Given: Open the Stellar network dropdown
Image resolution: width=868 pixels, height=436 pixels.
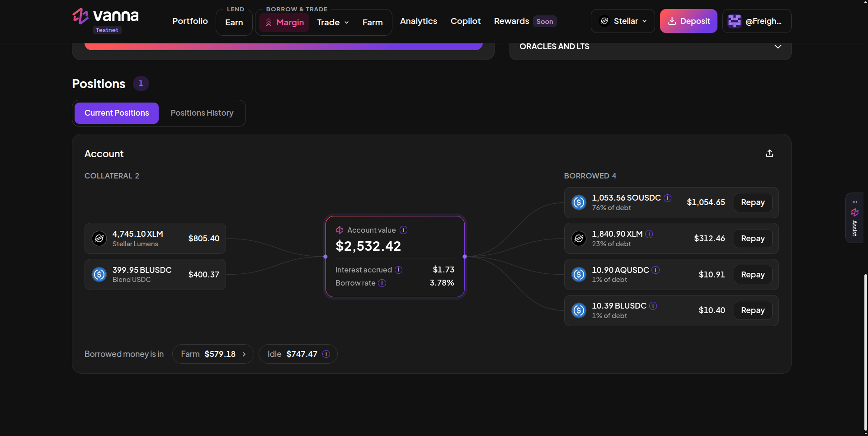Looking at the screenshot, I should point(623,21).
